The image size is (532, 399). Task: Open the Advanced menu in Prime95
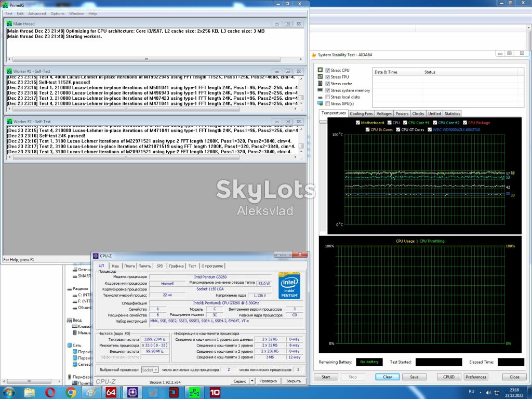tap(37, 14)
